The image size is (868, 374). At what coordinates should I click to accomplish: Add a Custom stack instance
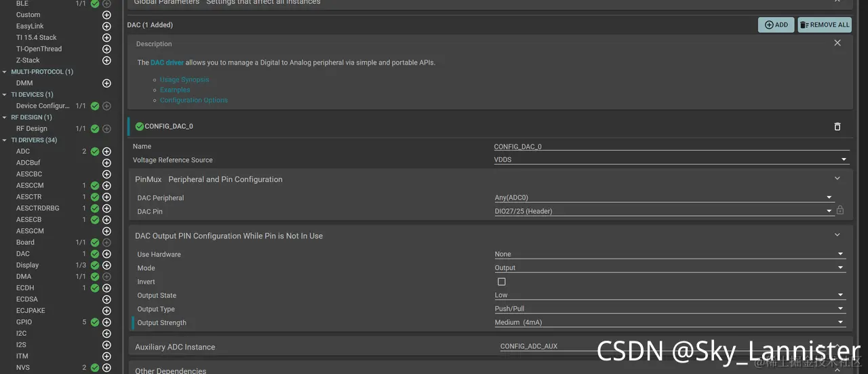point(106,15)
